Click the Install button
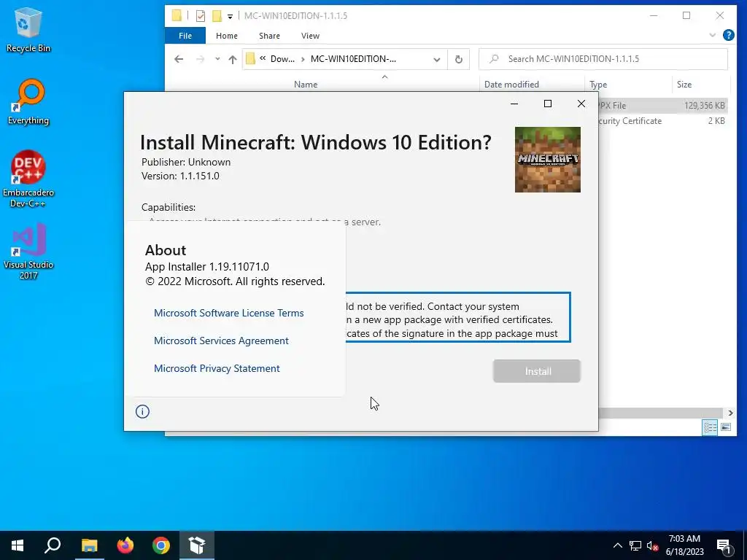This screenshot has width=747, height=560. (x=537, y=371)
